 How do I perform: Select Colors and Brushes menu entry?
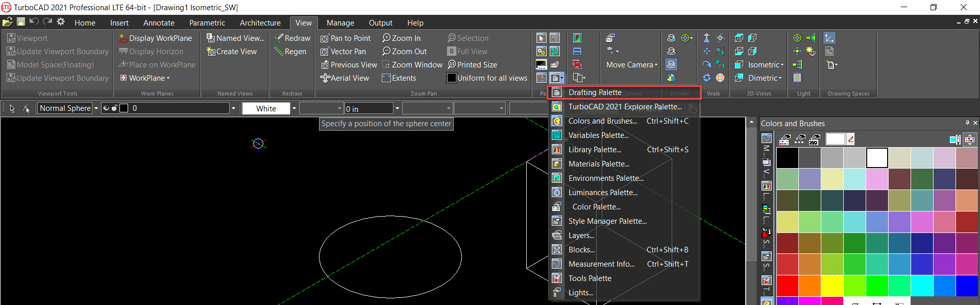(x=624, y=121)
